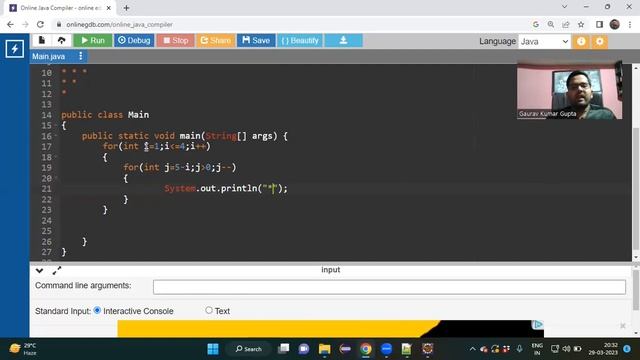Select the Text standard input option
The image size is (640, 360).
coord(209,310)
